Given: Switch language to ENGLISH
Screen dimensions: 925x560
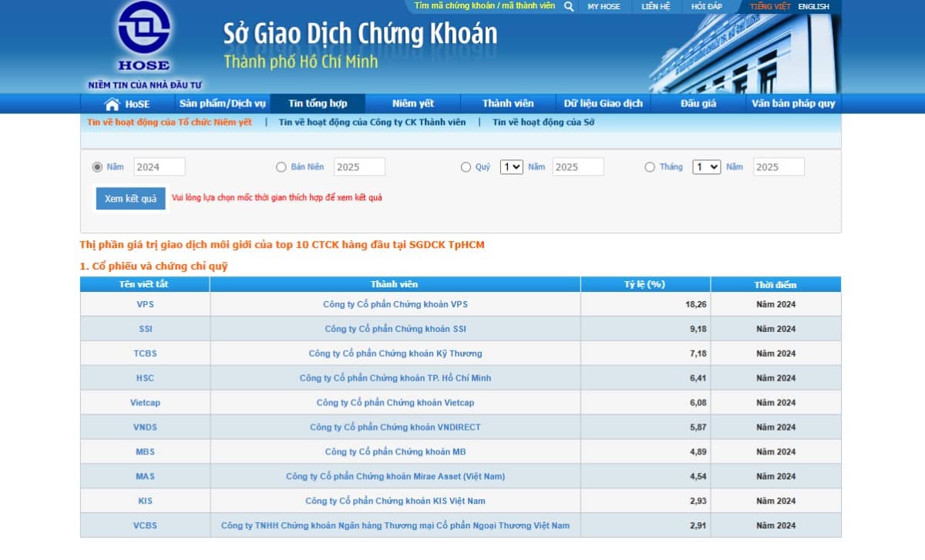Looking at the screenshot, I should (813, 6).
